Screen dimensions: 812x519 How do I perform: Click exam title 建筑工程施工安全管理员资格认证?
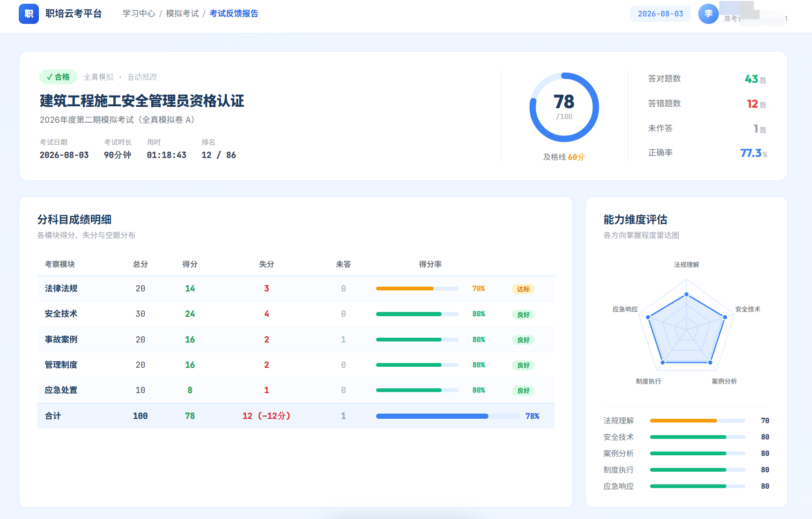click(x=142, y=101)
